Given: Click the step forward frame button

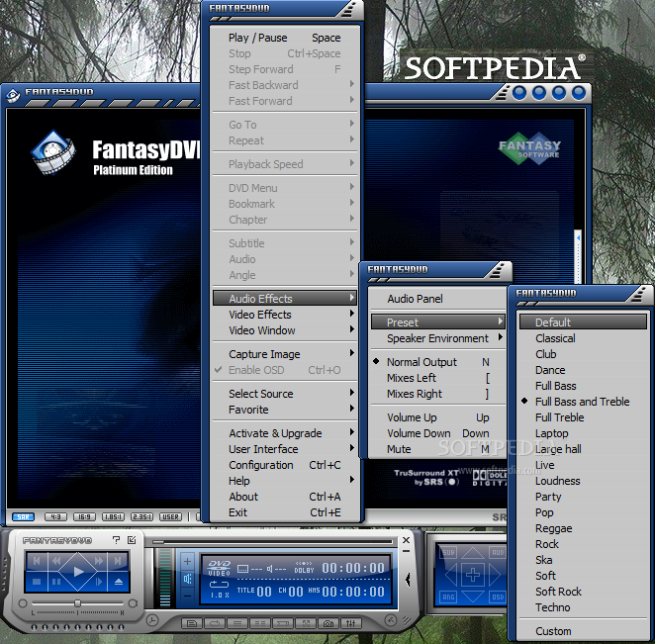Looking at the screenshot, I should [99, 582].
